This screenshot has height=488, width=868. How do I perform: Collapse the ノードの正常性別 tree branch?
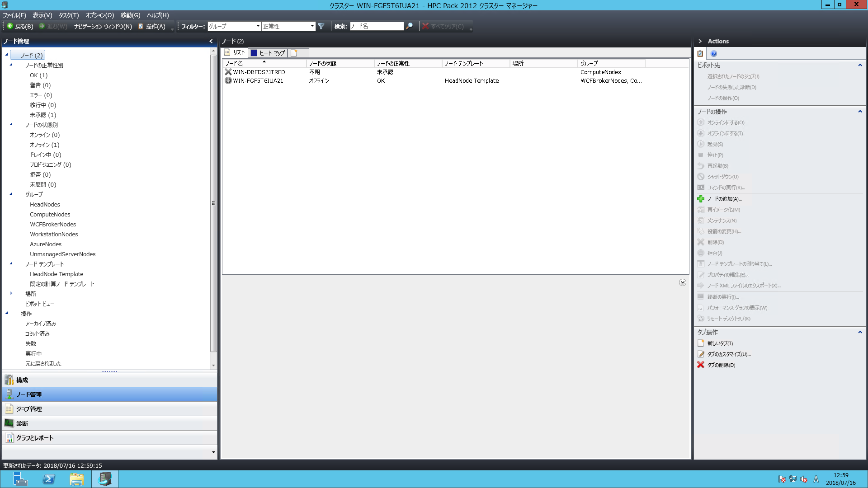point(11,65)
